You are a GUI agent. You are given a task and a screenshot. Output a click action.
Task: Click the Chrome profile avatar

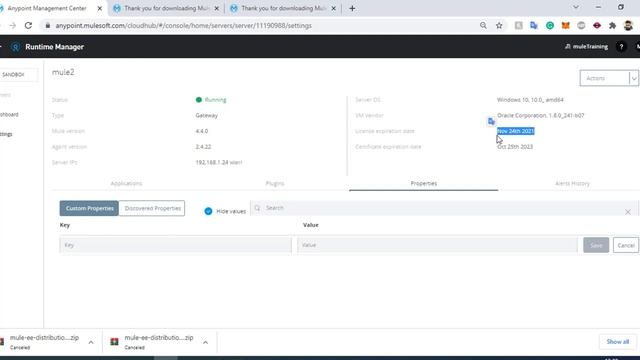click(628, 25)
